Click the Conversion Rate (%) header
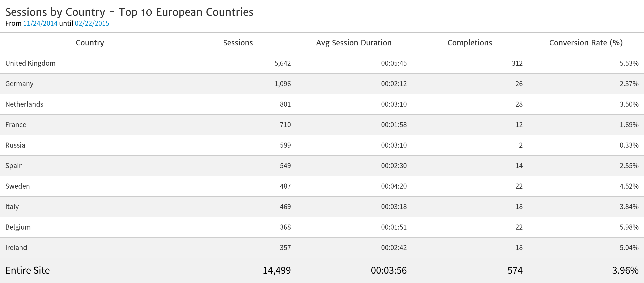644x283 pixels. click(586, 43)
